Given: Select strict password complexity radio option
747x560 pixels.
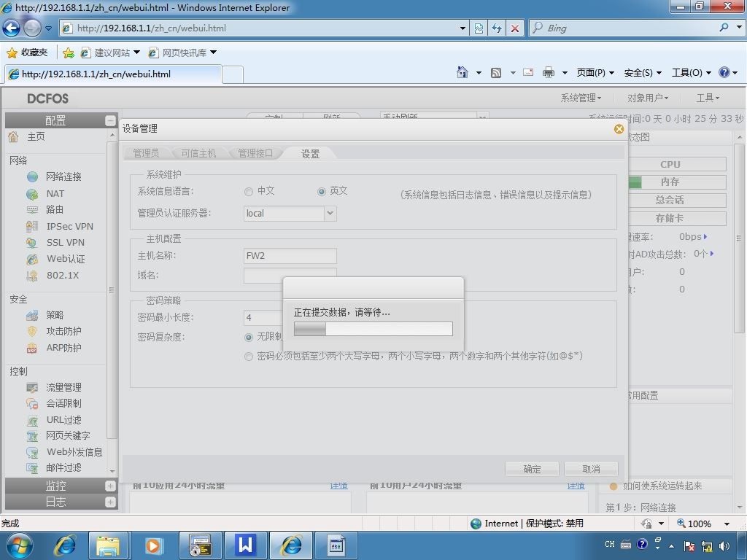Looking at the screenshot, I should pos(248,357).
